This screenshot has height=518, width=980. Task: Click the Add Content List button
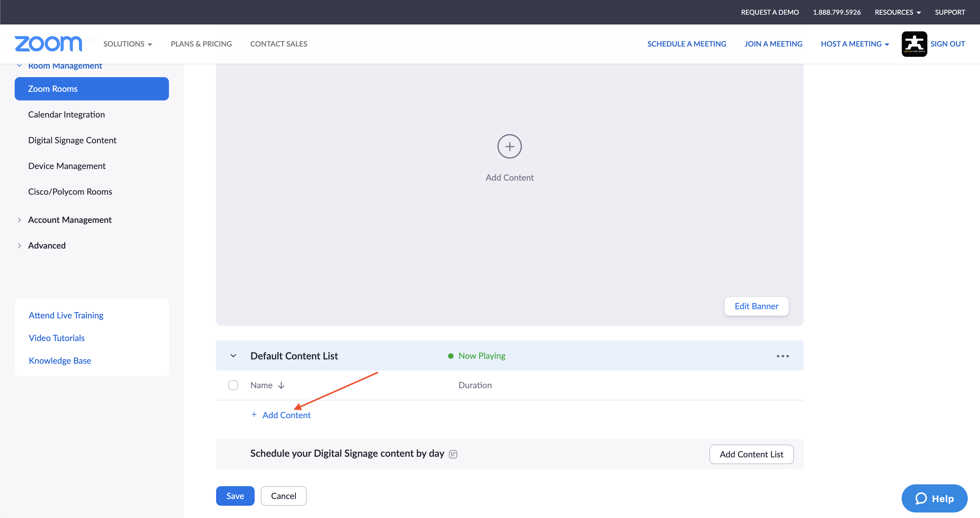751,454
